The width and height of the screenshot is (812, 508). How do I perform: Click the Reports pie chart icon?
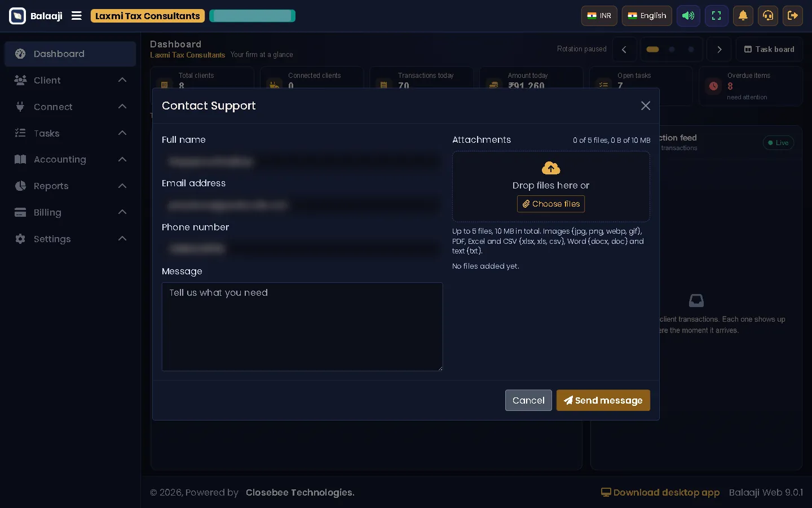20,186
